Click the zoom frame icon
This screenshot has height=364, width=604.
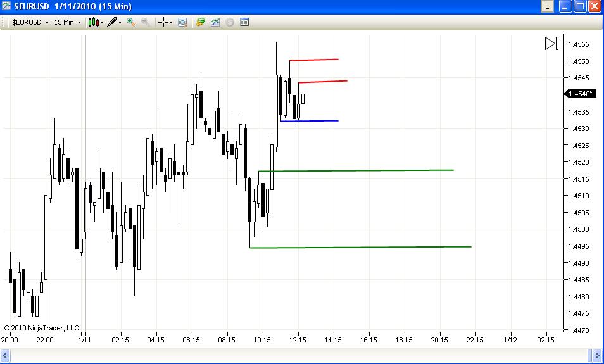182,22
